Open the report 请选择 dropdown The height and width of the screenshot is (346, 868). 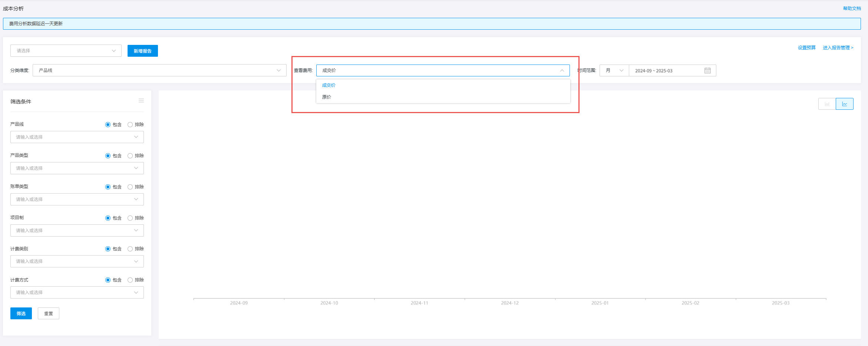tap(66, 51)
